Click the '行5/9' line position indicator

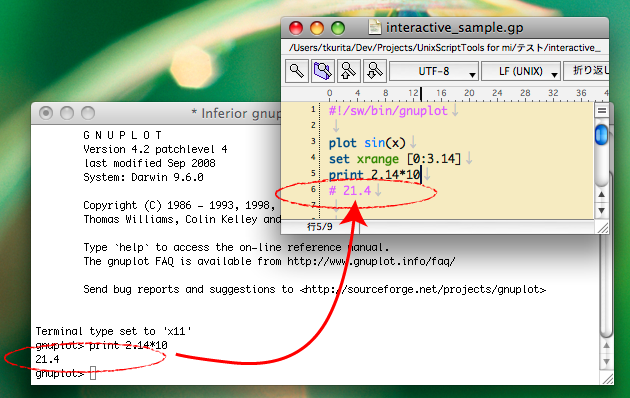(320, 227)
